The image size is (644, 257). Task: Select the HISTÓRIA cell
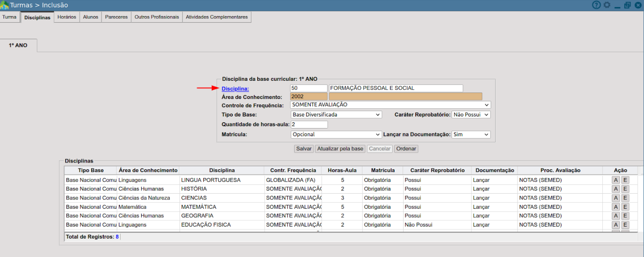pyautogui.click(x=222, y=189)
